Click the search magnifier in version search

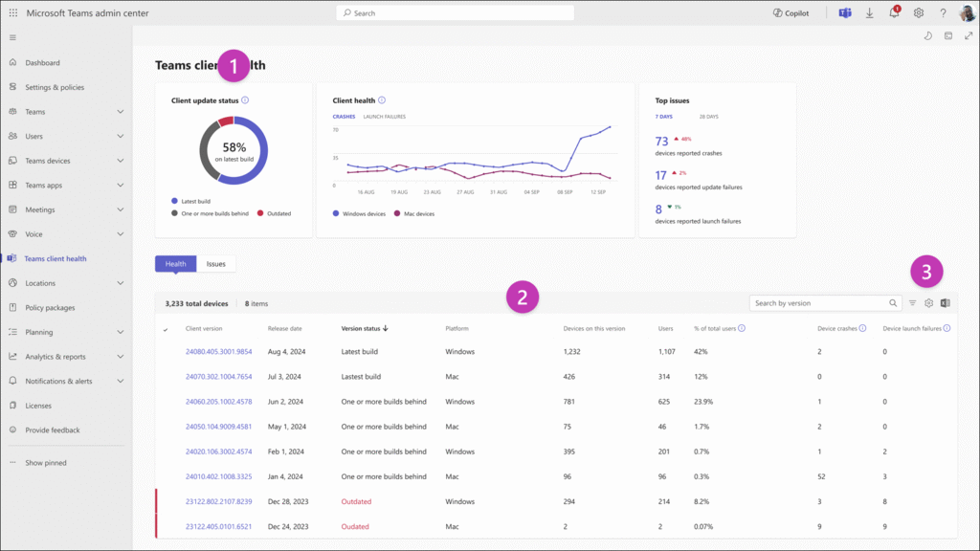click(x=893, y=303)
